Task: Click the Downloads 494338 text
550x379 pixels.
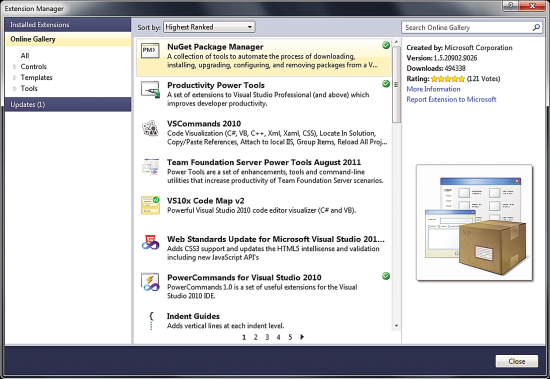Action: click(x=436, y=68)
